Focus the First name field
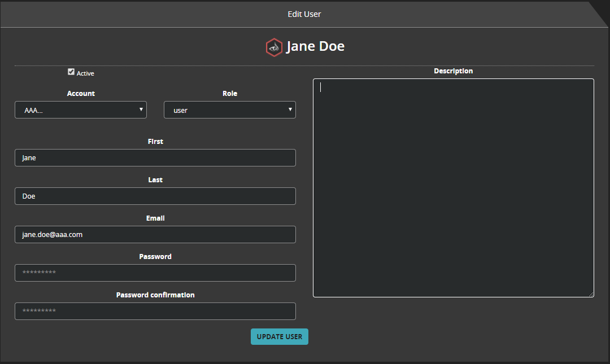 tap(155, 158)
